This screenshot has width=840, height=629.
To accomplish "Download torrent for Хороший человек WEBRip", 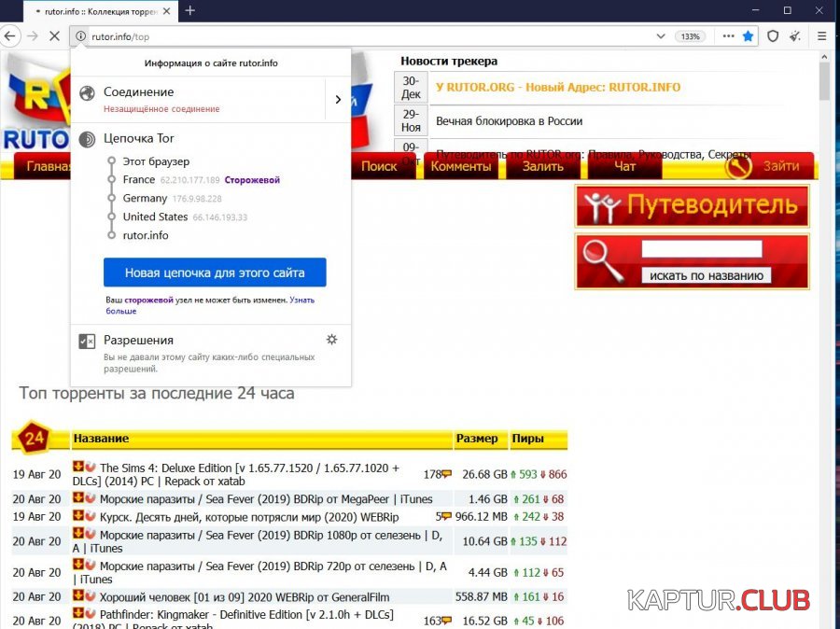I will [x=78, y=595].
